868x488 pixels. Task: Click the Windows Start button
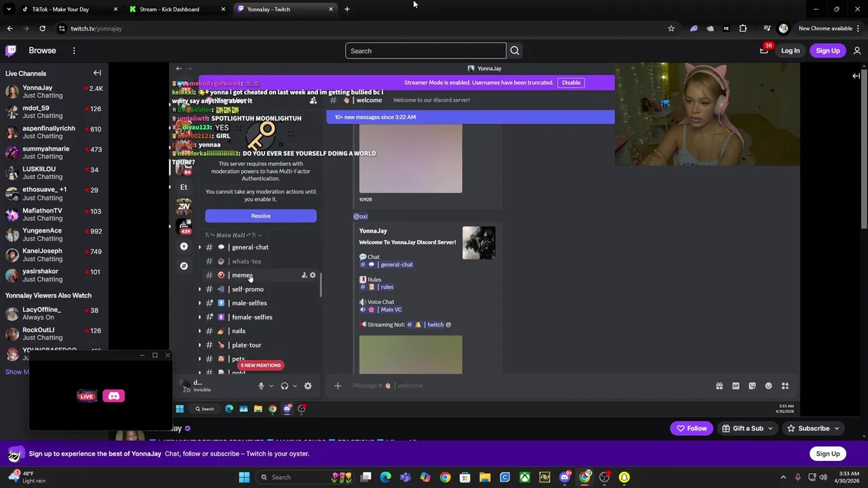pyautogui.click(x=244, y=477)
